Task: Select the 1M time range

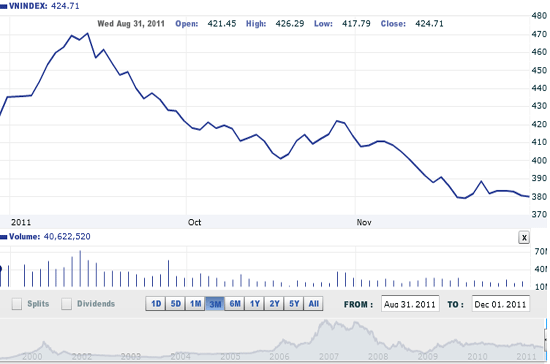Action: pos(195,304)
